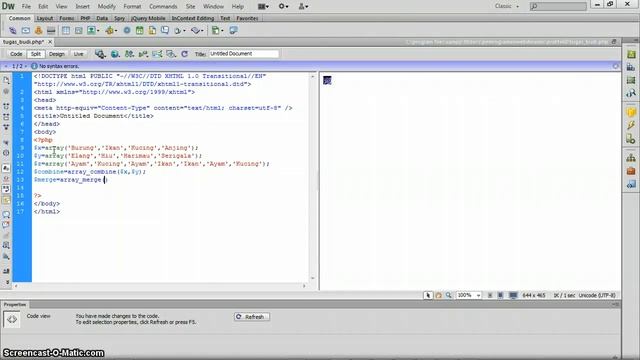
Task: Insert a Hyperlink from Common bar
Action: pyautogui.click(x=13, y=31)
